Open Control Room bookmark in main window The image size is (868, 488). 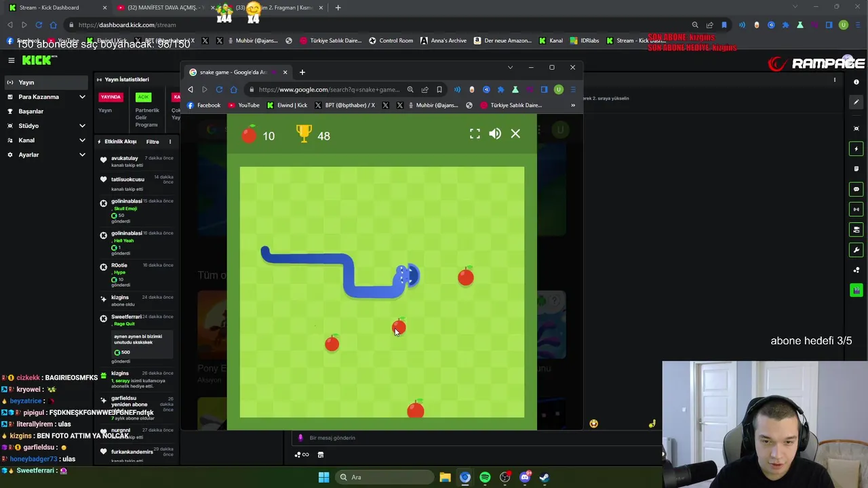pyautogui.click(x=391, y=41)
